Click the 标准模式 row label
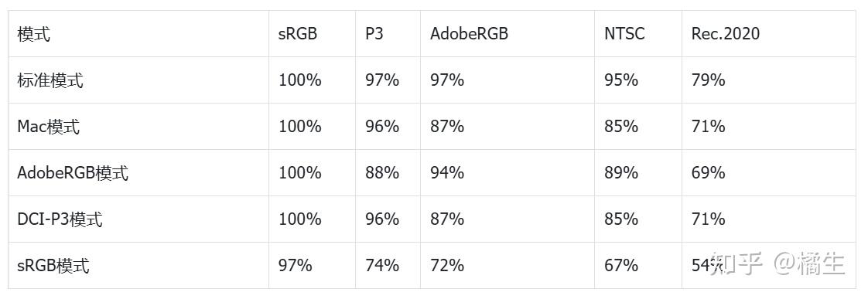The width and height of the screenshot is (868, 299). click(x=50, y=80)
